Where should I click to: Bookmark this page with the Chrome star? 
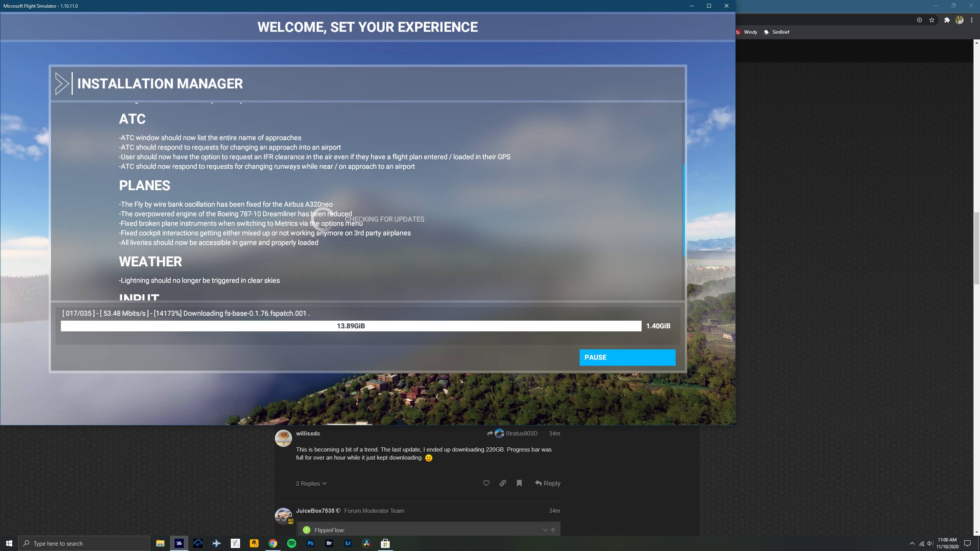pos(932,20)
